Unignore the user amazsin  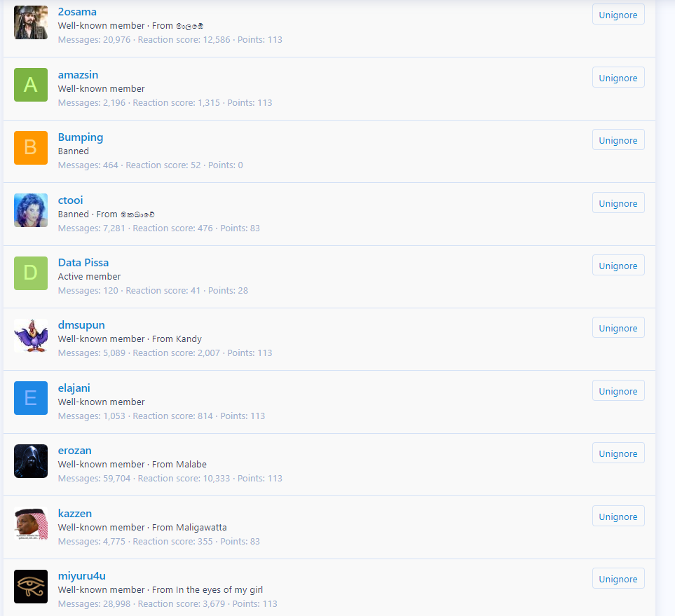(x=618, y=78)
